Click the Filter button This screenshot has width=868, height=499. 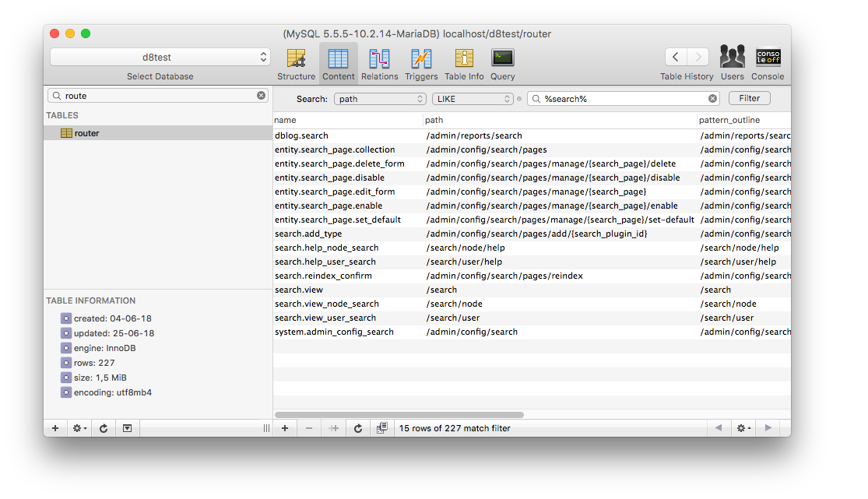(749, 97)
